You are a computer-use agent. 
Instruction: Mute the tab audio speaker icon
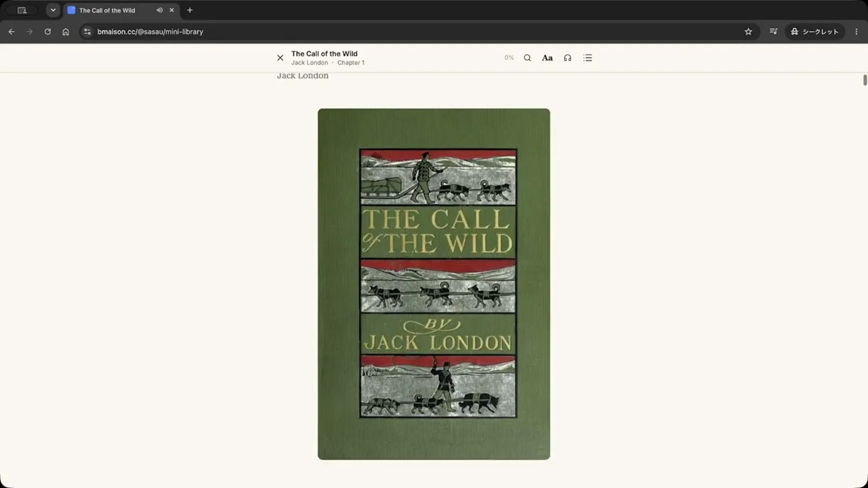click(159, 10)
